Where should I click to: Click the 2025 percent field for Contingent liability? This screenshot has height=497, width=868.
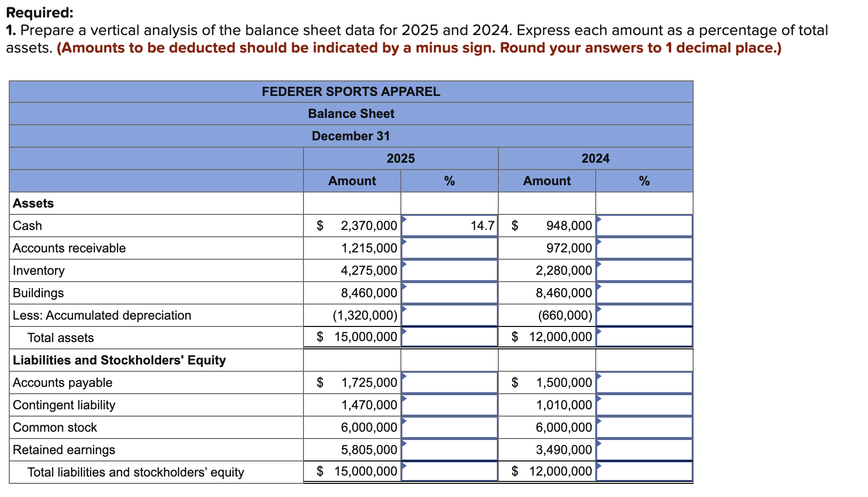(450, 405)
